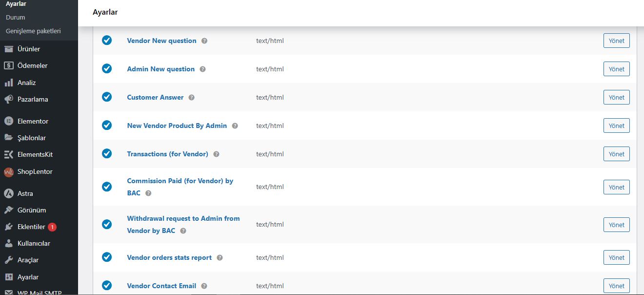Image resolution: width=644 pixels, height=295 pixels.
Task: Click help icon beside Vendor New question
Action: (204, 41)
